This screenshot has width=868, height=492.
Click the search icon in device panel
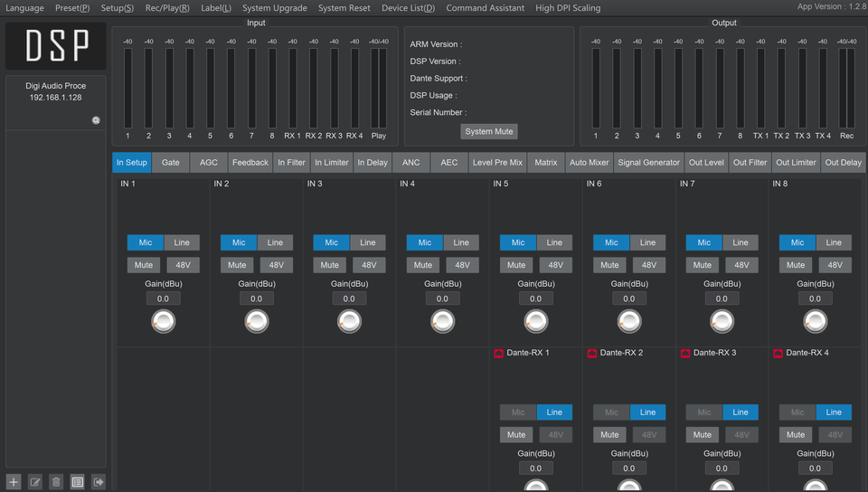click(96, 120)
